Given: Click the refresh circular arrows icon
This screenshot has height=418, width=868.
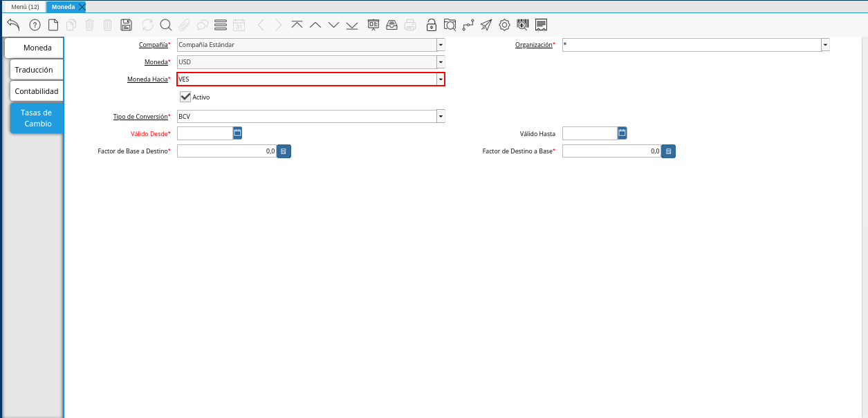Looking at the screenshot, I should (x=147, y=25).
